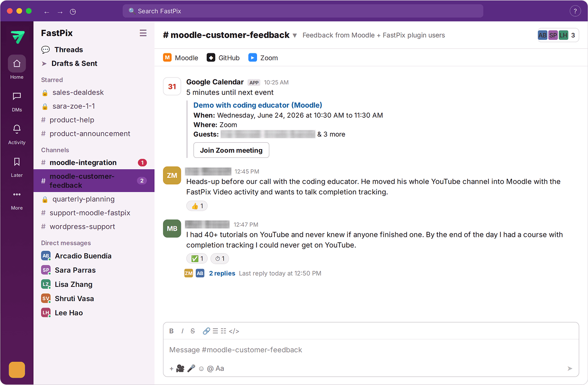This screenshot has width=588, height=385.
Task: Open the Moodle tab
Action: pyautogui.click(x=181, y=58)
